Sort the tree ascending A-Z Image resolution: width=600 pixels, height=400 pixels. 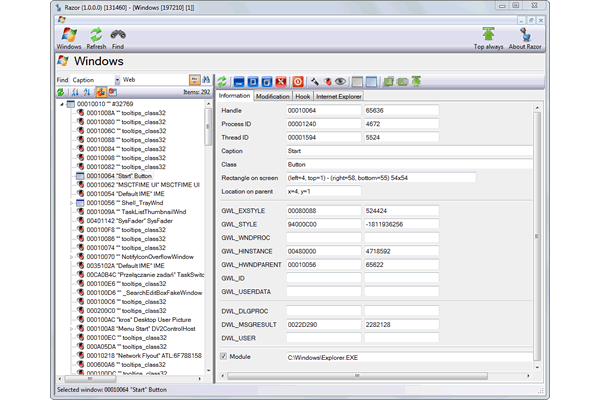[x=75, y=92]
